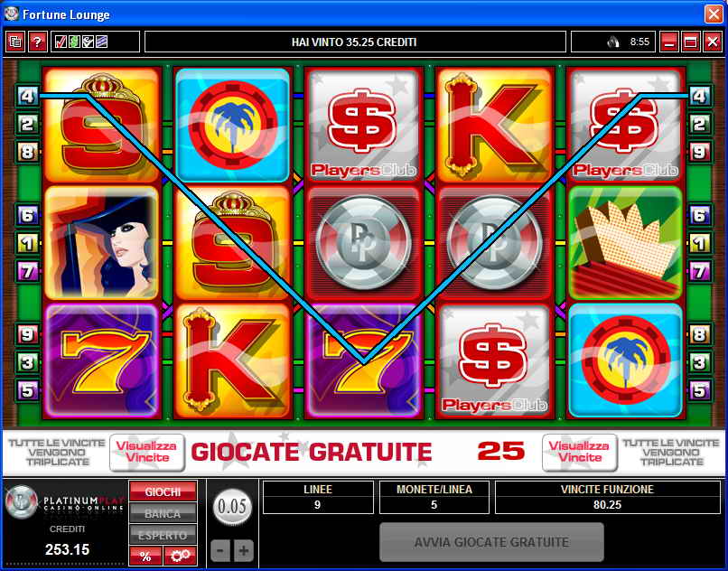Click left Visualizza Vincite button
Screen dimensions: 728x571
point(146,452)
